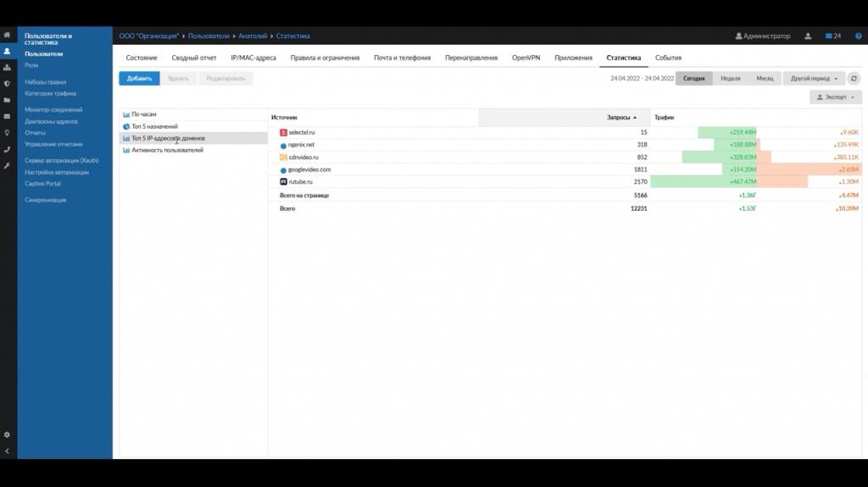
Task: Open ООО "Организация" breadcrumb link
Action: point(149,36)
